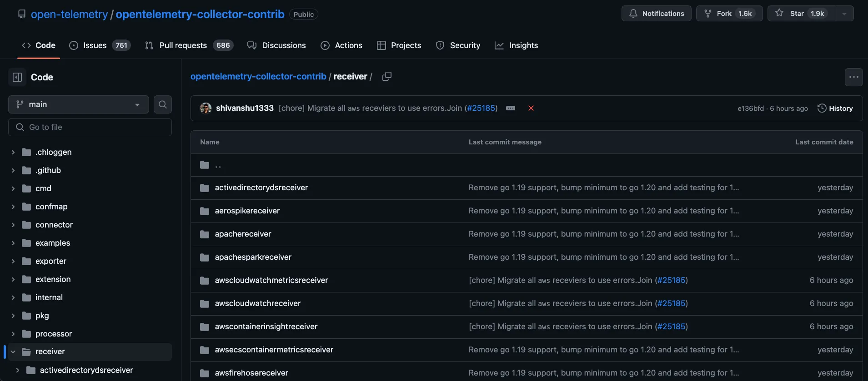868x381 pixels.
Task: Expand the extension folder chevron
Action: click(x=13, y=279)
